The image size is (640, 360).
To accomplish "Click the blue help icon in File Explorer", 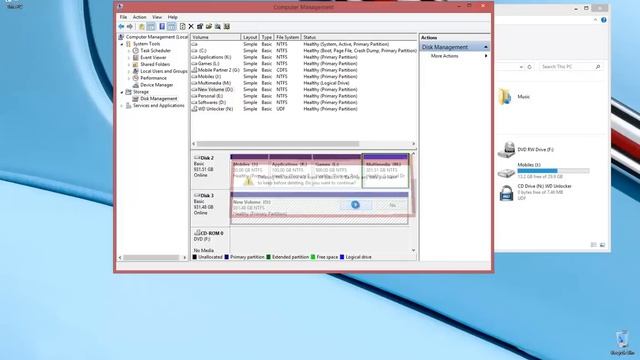I will (604, 20).
